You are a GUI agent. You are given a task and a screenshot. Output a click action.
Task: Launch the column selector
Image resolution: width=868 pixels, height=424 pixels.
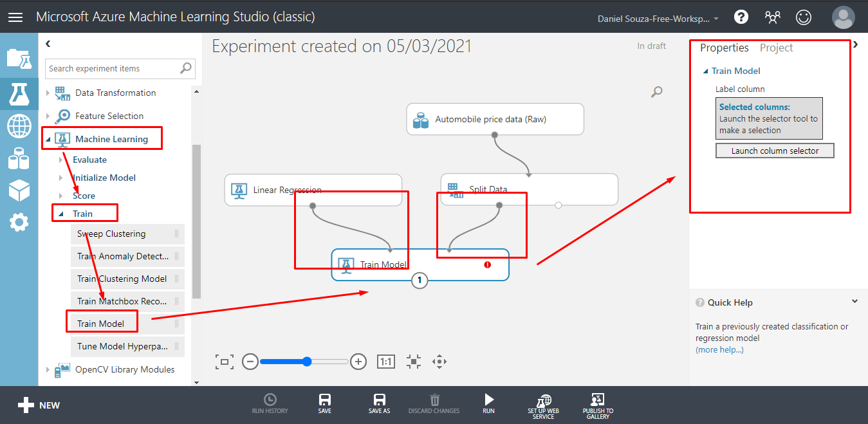pyautogui.click(x=775, y=151)
